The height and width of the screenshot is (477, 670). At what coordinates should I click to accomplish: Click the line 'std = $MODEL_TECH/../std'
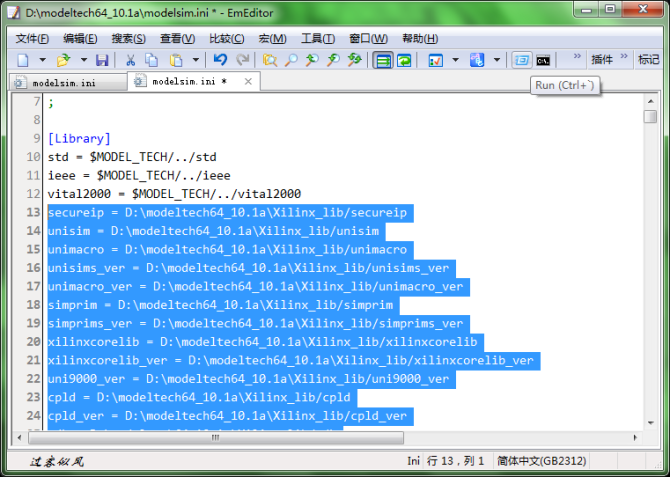(x=132, y=157)
